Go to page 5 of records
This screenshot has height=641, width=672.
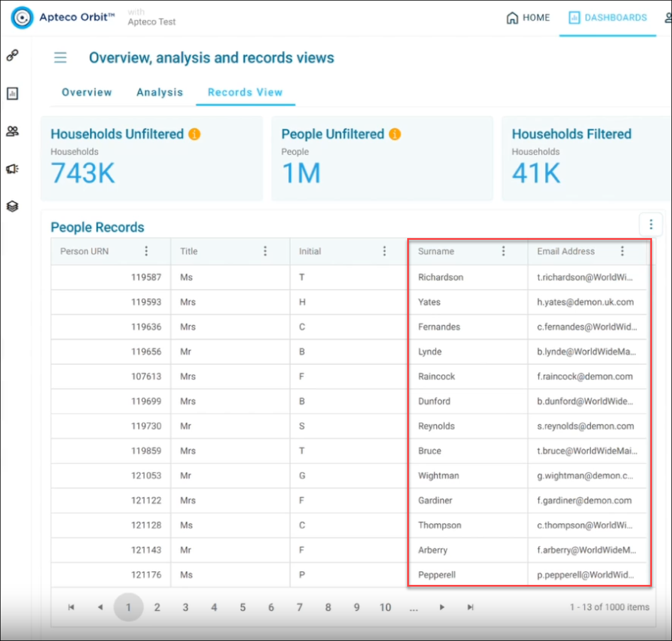[242, 607]
